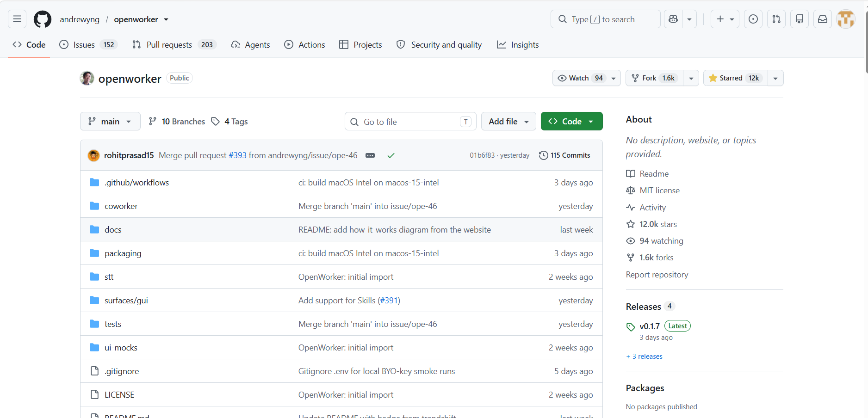Fork the repository button
The image size is (868, 418).
coord(655,78)
